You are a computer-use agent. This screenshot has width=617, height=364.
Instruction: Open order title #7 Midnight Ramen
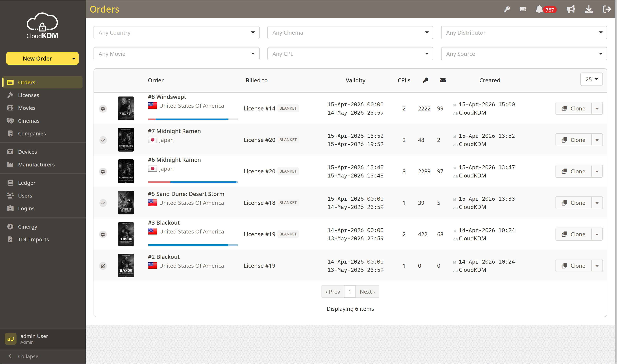click(x=174, y=131)
